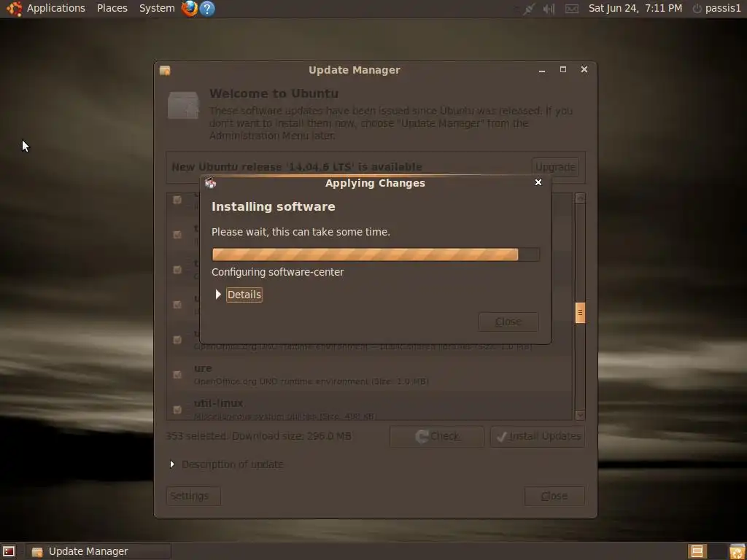Launch the Firefox browser from the top panel
Image resolution: width=747 pixels, height=560 pixels.
pos(190,9)
